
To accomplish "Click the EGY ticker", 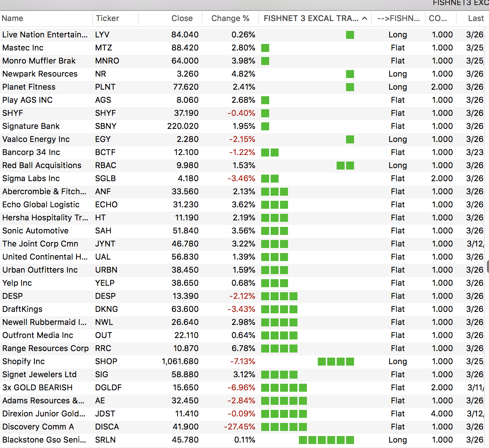I will pos(103,139).
